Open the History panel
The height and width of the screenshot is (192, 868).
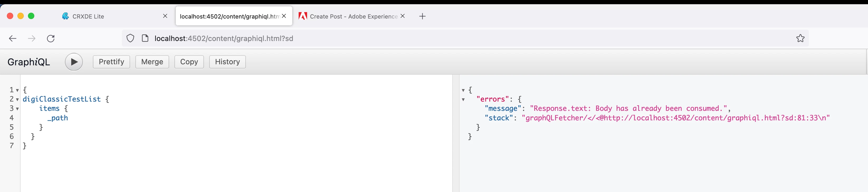(227, 62)
